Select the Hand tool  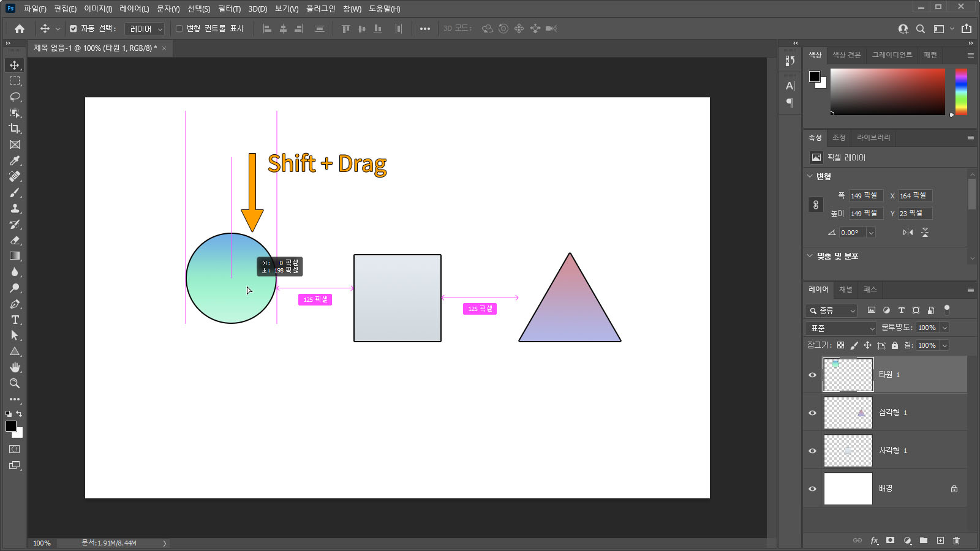[15, 367]
